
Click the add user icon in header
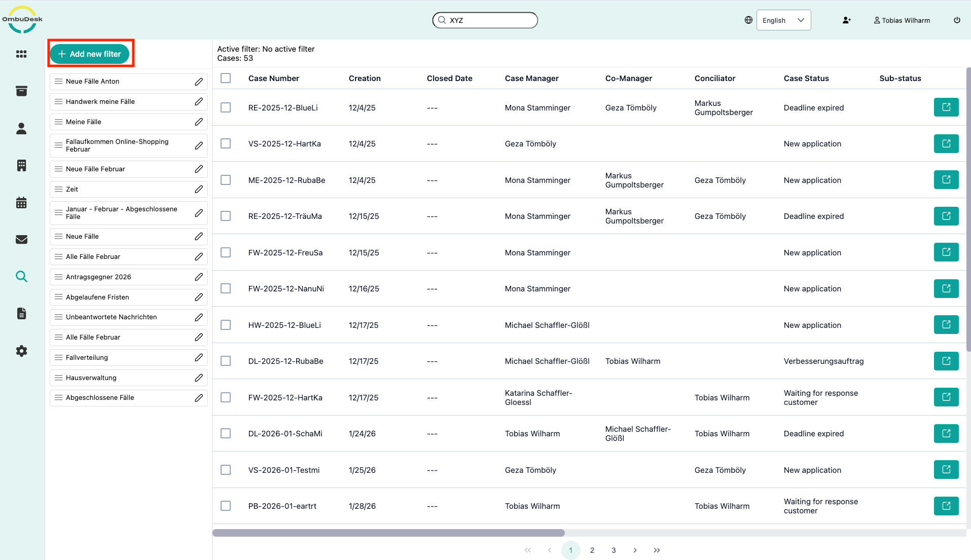[x=846, y=20]
